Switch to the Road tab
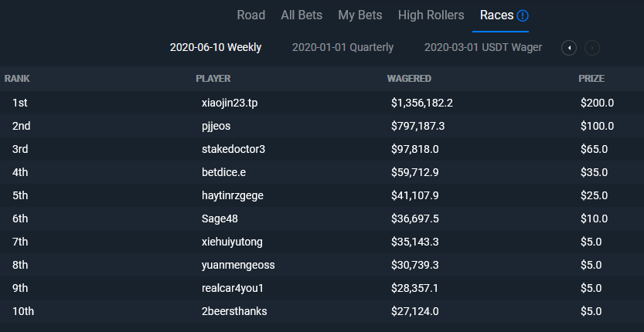Viewport: 644px width, 332px height. [251, 15]
